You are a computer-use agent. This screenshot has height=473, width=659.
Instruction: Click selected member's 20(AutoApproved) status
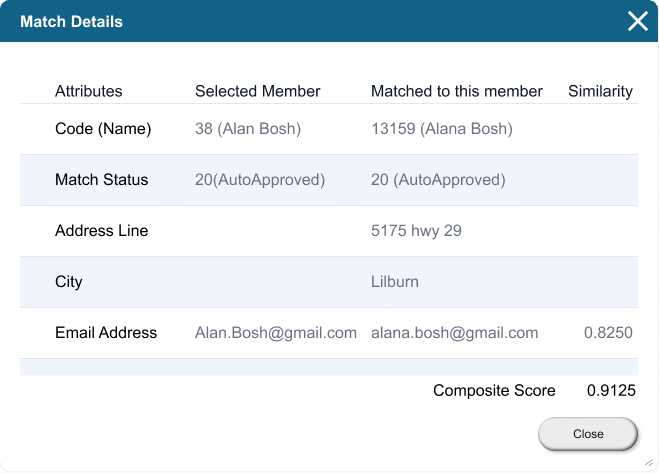[x=260, y=180]
